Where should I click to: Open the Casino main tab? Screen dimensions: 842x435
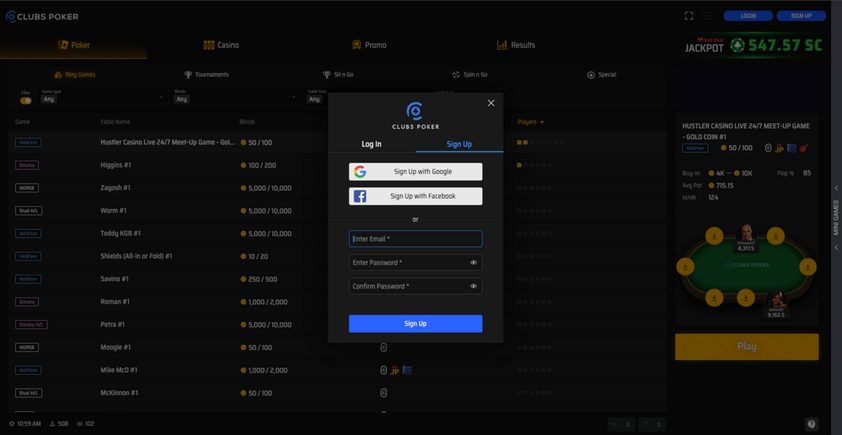coord(221,45)
